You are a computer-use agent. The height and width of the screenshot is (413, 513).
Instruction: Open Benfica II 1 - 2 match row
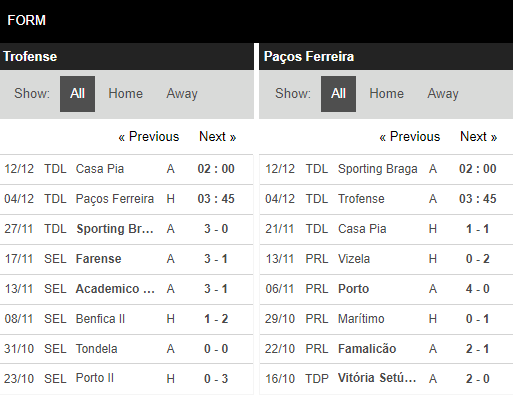[127, 319]
